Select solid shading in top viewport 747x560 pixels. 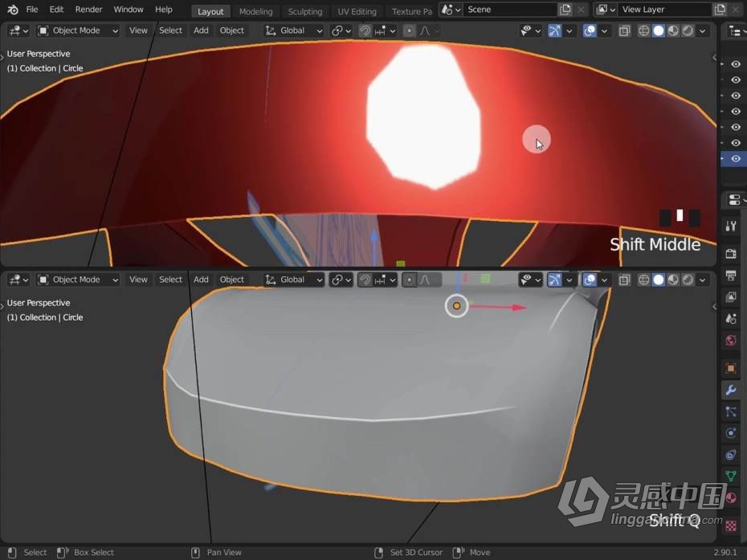pyautogui.click(x=659, y=31)
